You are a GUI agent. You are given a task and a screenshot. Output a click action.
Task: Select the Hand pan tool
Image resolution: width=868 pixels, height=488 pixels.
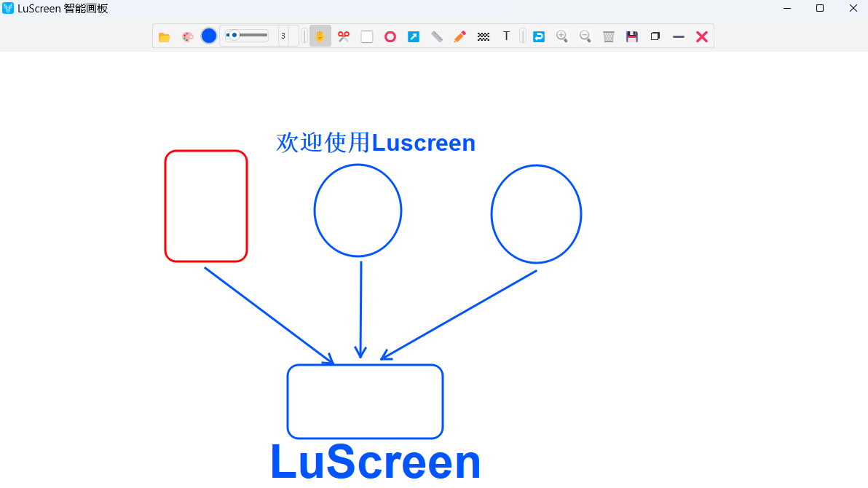coord(320,36)
